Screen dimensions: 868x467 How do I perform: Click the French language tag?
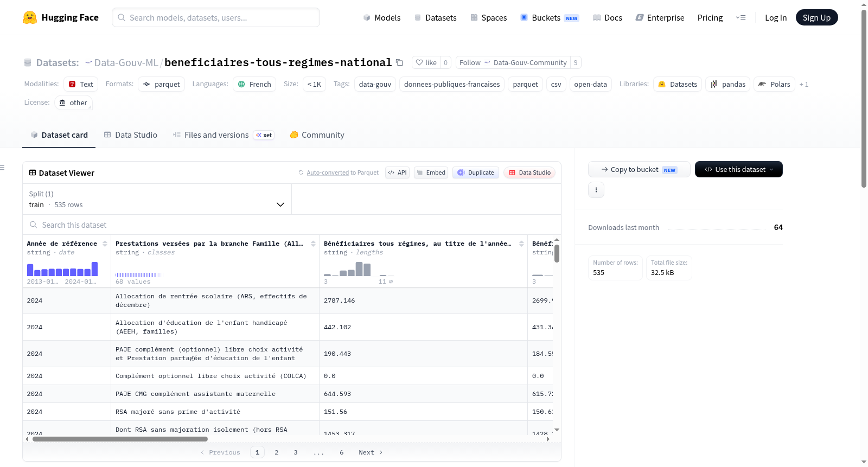254,84
